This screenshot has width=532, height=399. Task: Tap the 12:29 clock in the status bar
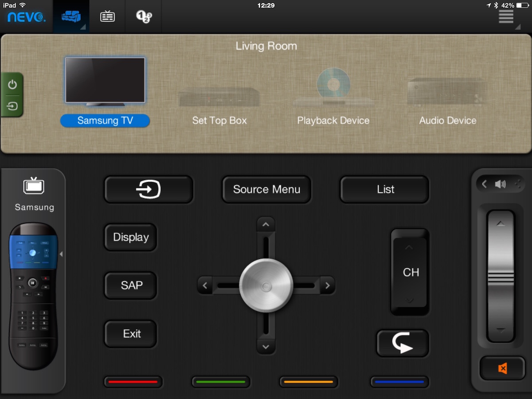tap(266, 5)
